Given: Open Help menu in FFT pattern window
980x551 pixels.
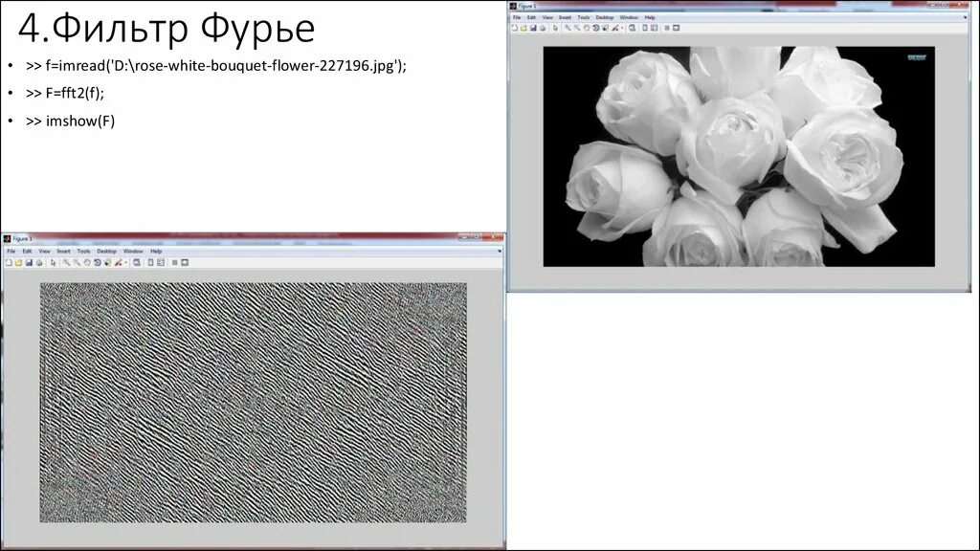Looking at the screenshot, I should point(156,252).
